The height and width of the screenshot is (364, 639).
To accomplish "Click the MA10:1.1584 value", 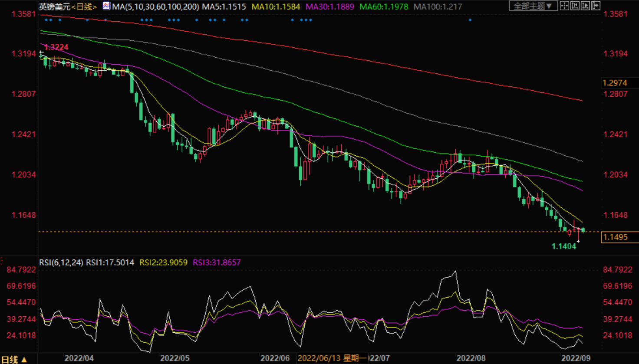I will tap(276, 7).
